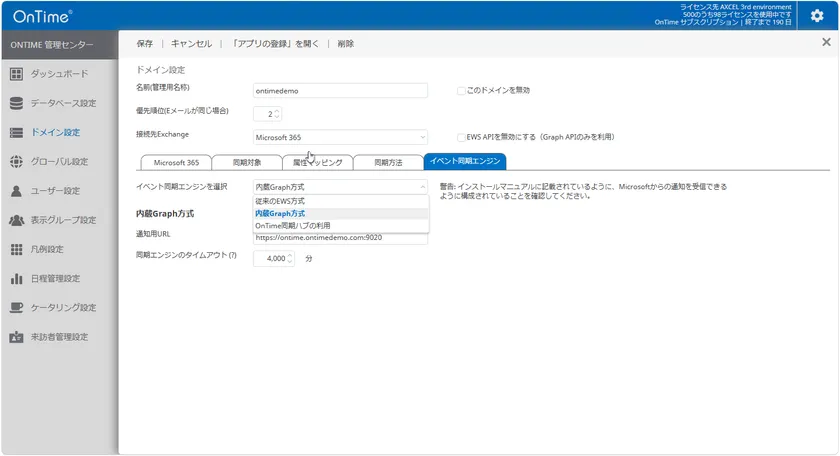Open 凡例設定 in the sidebar
This screenshot has height=456, width=840.
(47, 249)
